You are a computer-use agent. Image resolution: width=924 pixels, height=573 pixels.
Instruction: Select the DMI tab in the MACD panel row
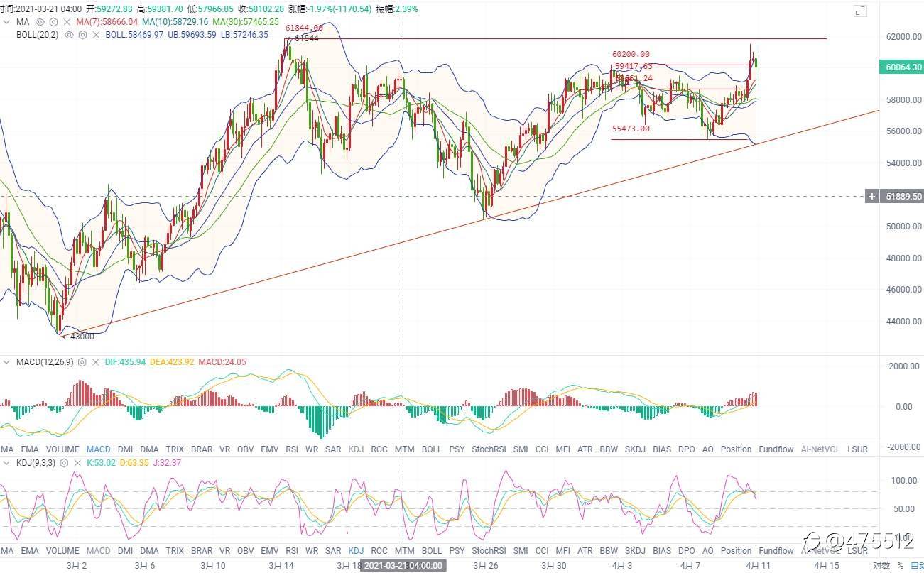point(125,449)
